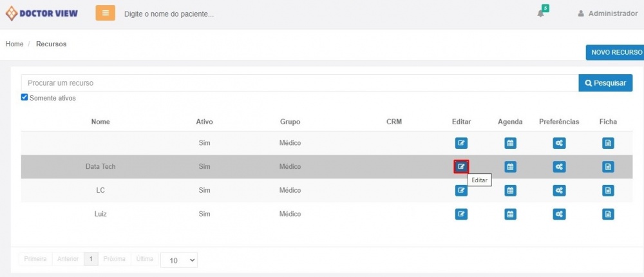Open preferences for Luiz resource

(559, 214)
